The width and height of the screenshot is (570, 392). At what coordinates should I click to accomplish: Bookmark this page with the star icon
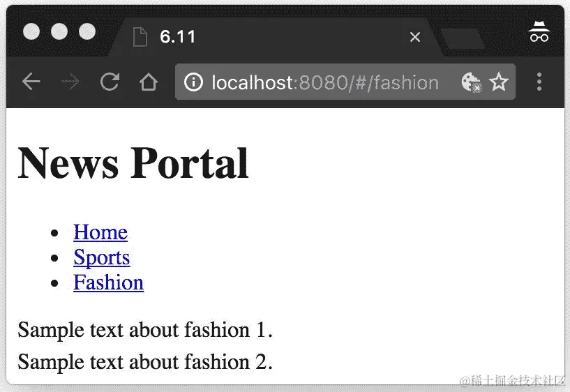click(498, 82)
